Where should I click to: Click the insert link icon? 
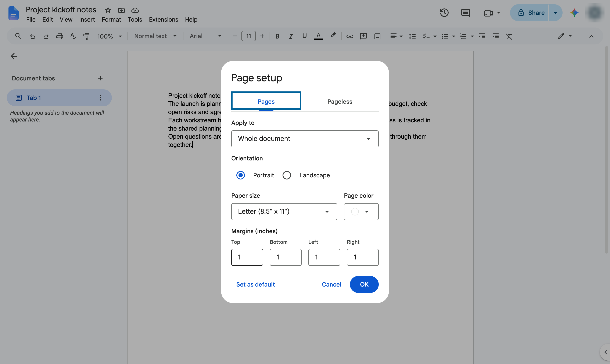tap(349, 36)
